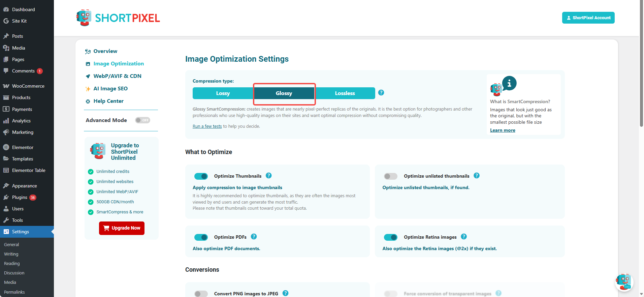Open the Dashboard icon in admin sidebar
Image resolution: width=644 pixels, height=297 pixels.
6,9
